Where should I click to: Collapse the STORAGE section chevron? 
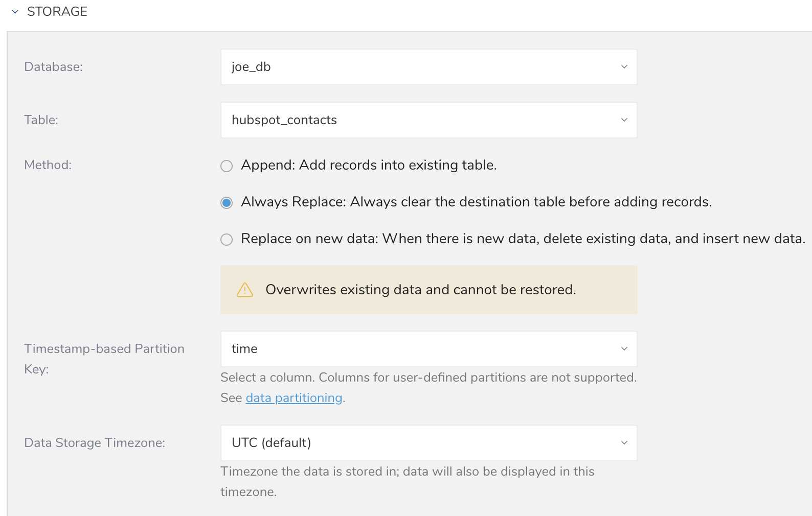[15, 12]
